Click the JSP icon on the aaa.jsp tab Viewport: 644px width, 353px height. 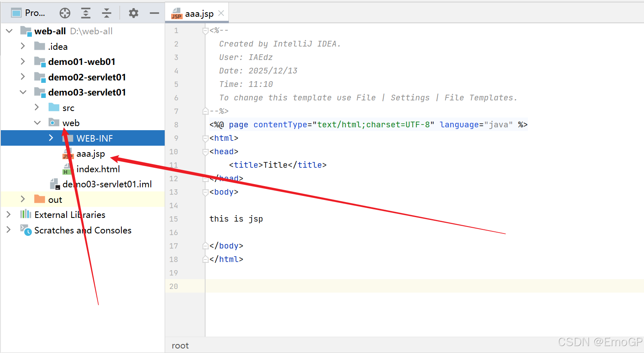coord(177,14)
